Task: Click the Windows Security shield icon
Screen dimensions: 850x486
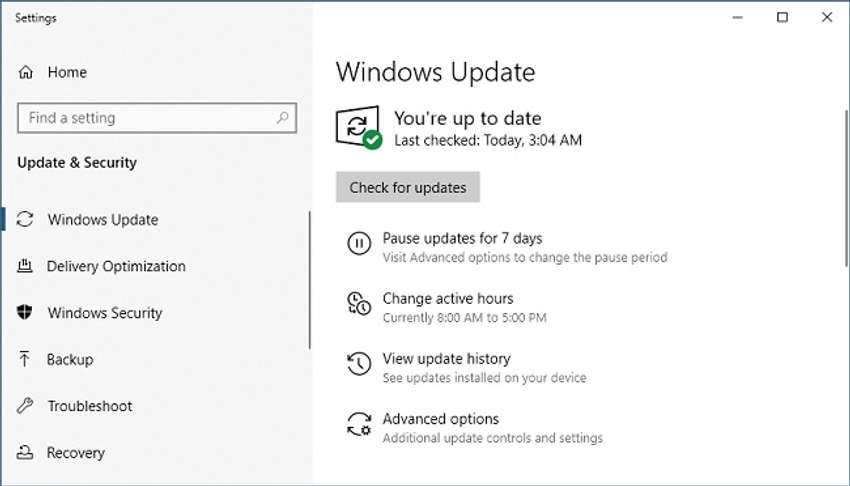Action: click(x=24, y=312)
